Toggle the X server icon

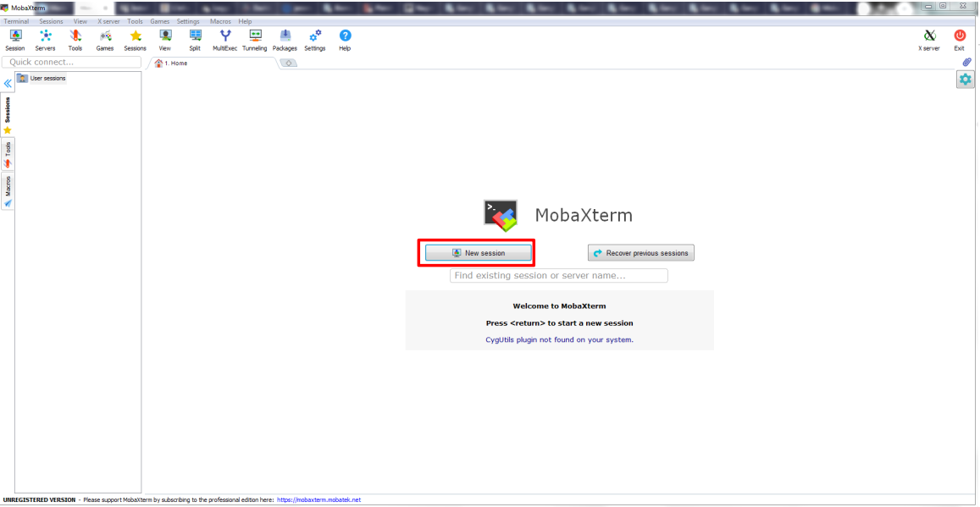(x=928, y=41)
